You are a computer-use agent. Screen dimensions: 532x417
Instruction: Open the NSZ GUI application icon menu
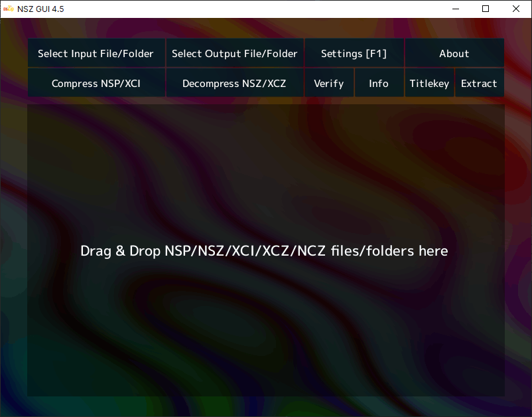8,9
